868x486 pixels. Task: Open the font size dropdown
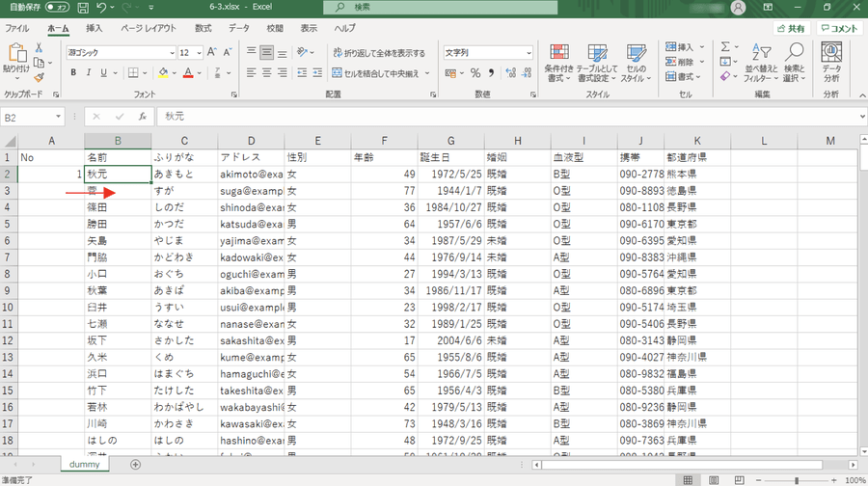[198, 52]
